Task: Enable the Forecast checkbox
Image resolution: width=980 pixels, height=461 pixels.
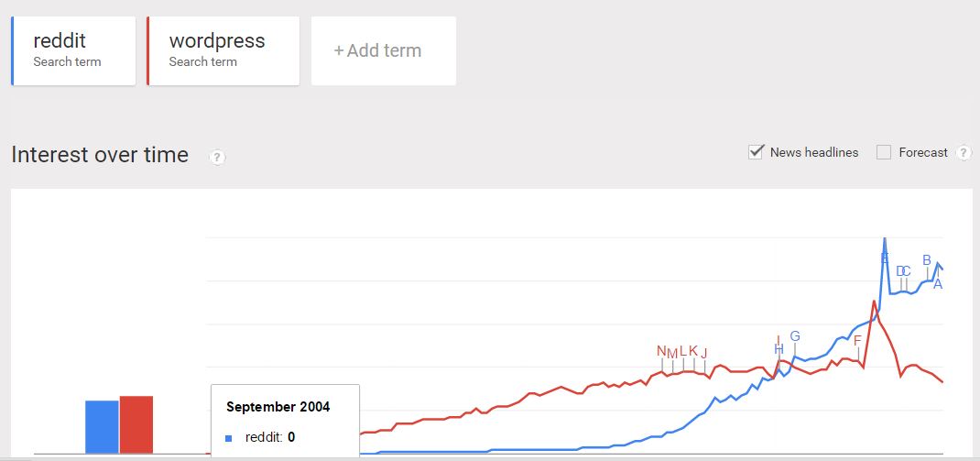Action: click(x=883, y=152)
